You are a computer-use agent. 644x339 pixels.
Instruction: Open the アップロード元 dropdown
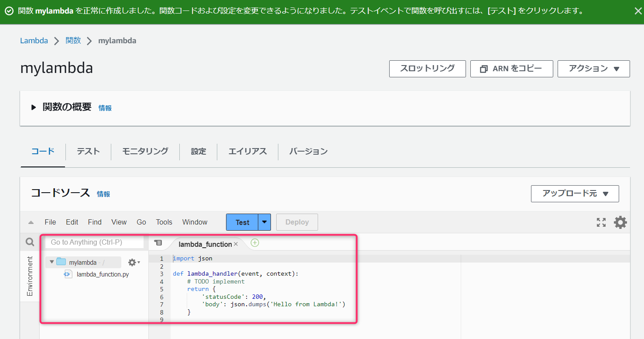(x=575, y=194)
